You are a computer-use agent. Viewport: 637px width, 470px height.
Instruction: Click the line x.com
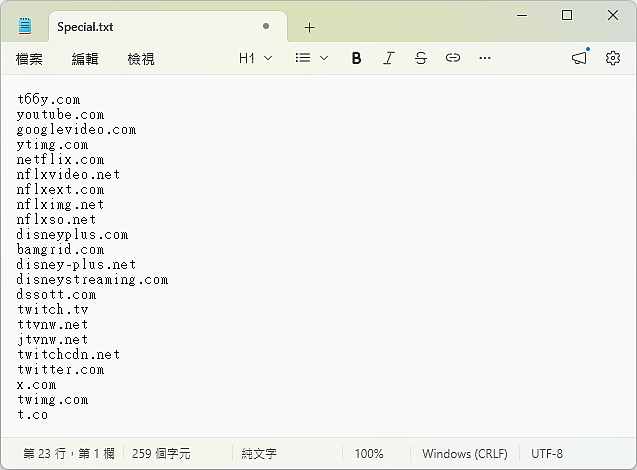37,385
